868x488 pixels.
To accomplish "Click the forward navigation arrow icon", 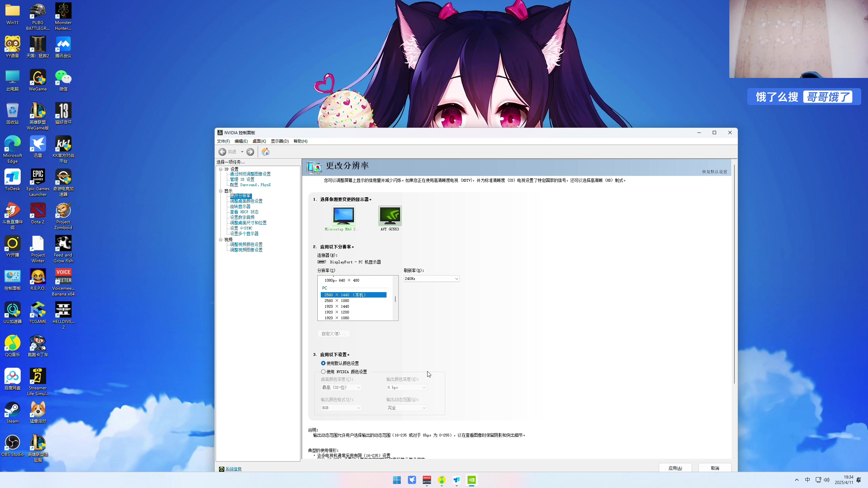I will (250, 152).
